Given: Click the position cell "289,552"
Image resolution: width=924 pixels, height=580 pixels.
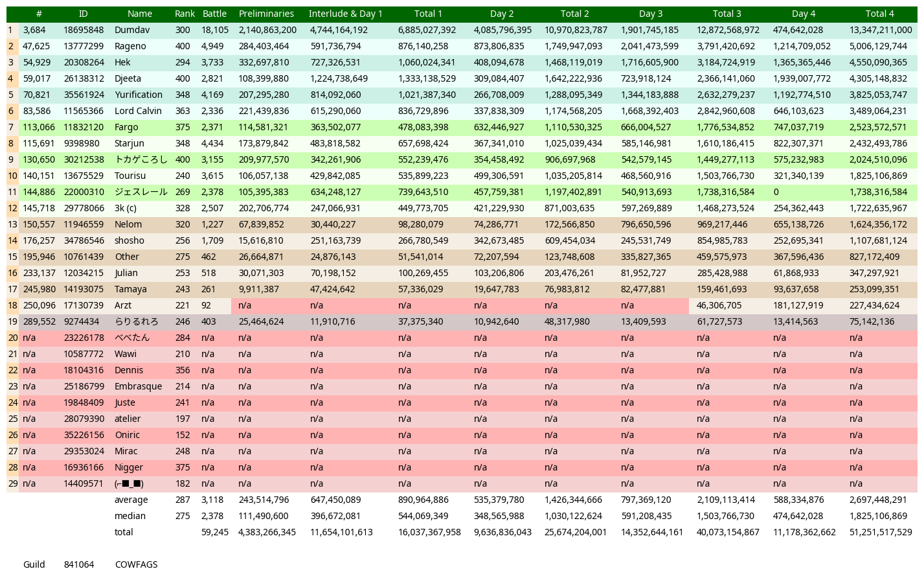Looking at the screenshot, I should 39,321.
